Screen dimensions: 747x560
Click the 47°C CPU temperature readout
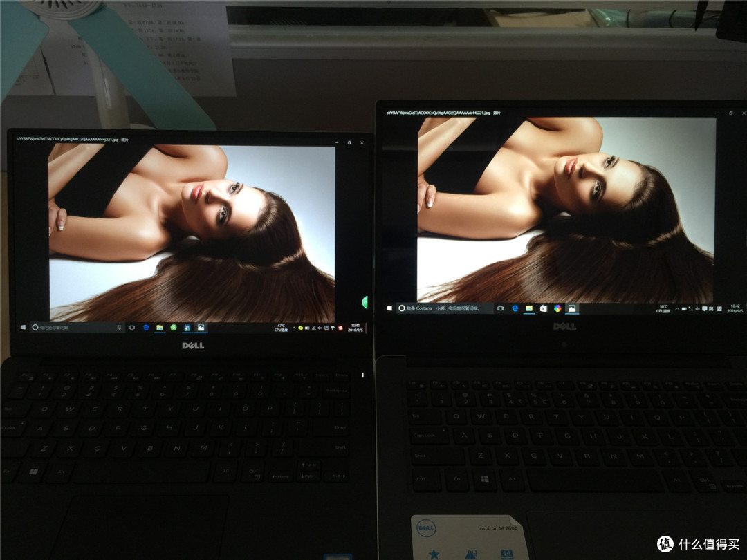pos(281,328)
